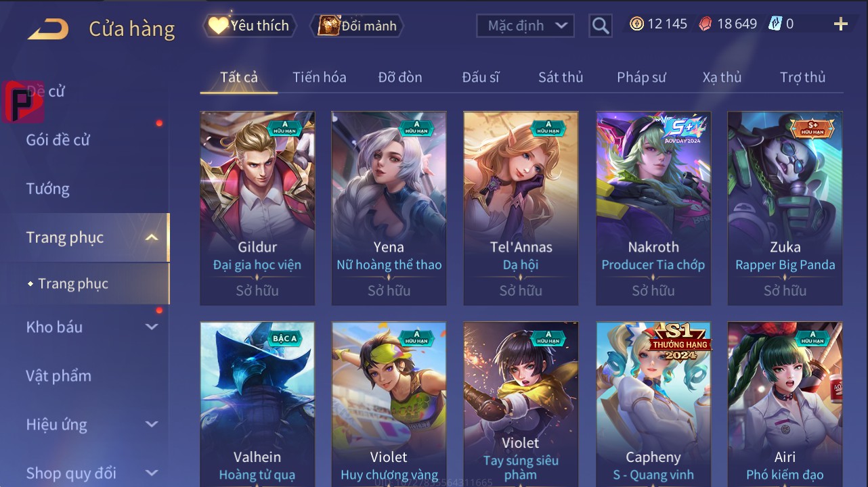This screenshot has width=868, height=487.
Task: Click the back arrow icon
Action: (x=48, y=29)
